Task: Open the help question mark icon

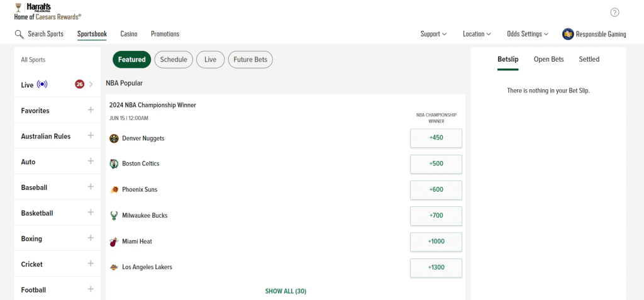Action: 614,13
